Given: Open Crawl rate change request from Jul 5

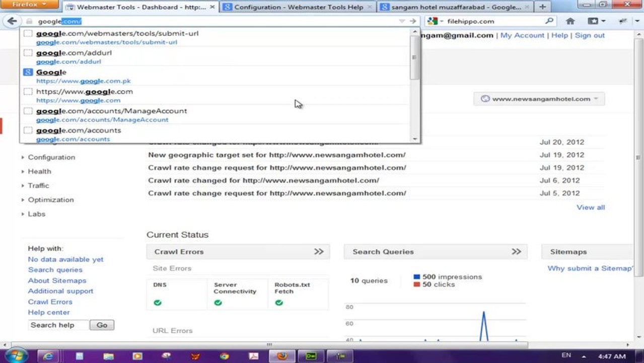Looking at the screenshot, I should 277,193.
